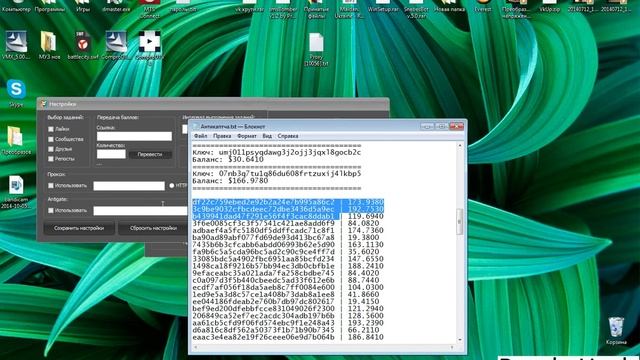Click the Notepad title bar icon
This screenshot has height=360, width=640.
[x=196, y=127]
